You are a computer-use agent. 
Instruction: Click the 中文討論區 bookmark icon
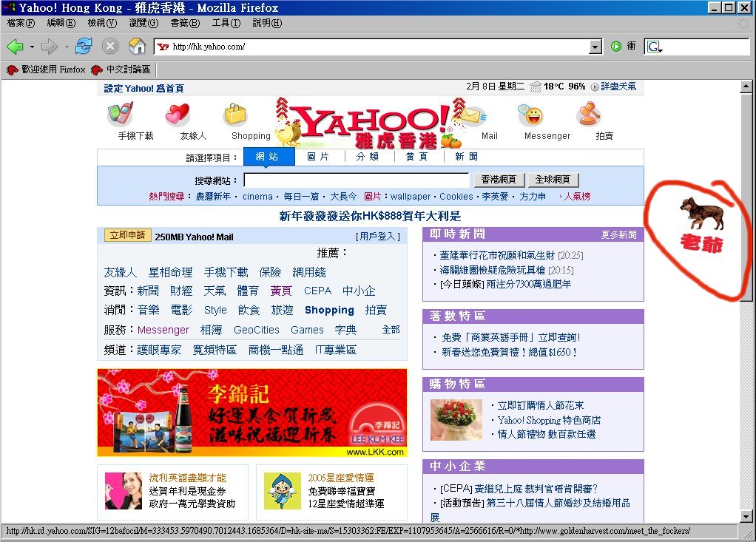[x=97, y=70]
